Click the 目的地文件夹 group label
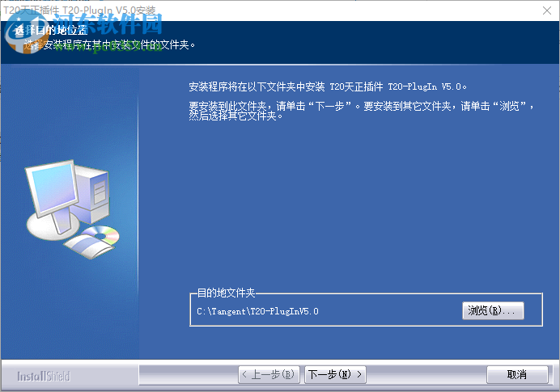560x392 pixels. point(226,293)
